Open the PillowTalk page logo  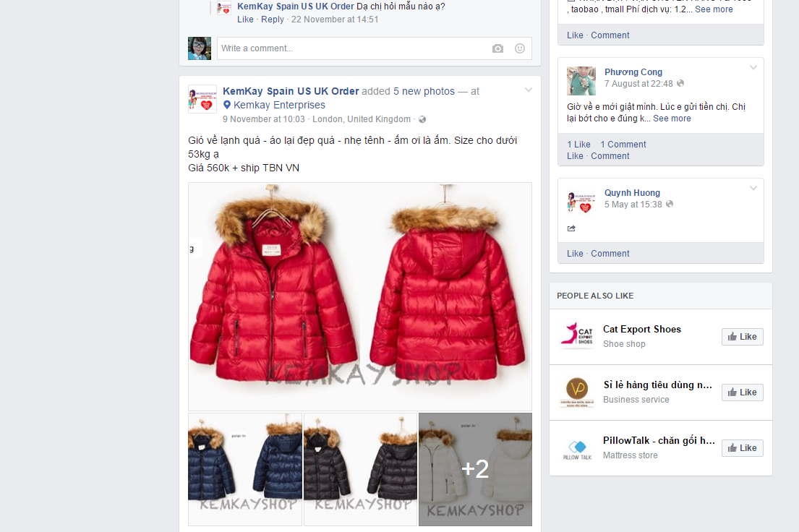tap(577, 447)
